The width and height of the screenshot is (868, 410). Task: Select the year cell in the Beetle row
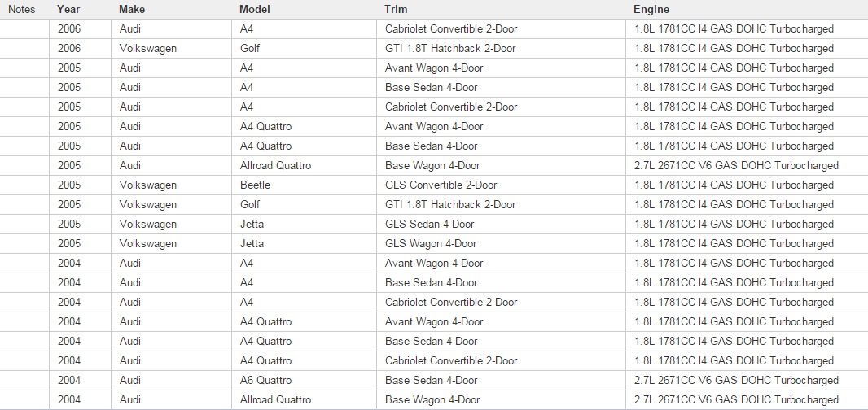[x=69, y=185]
